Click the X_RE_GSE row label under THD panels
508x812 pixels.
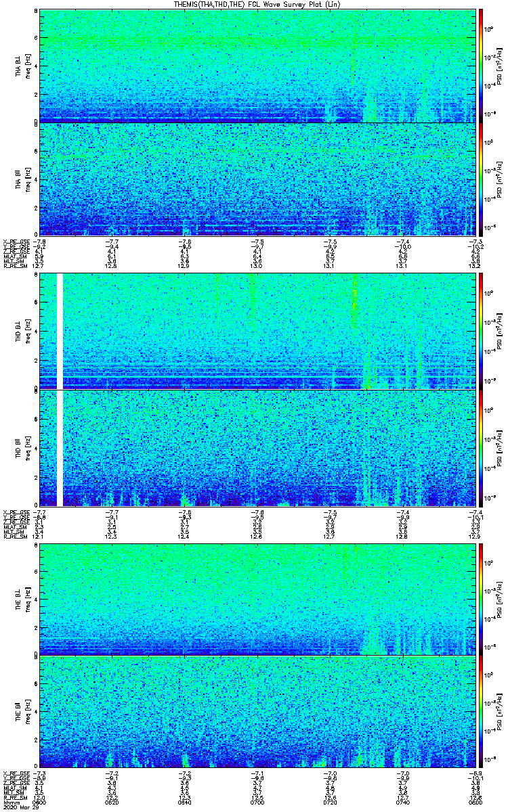tap(16, 512)
